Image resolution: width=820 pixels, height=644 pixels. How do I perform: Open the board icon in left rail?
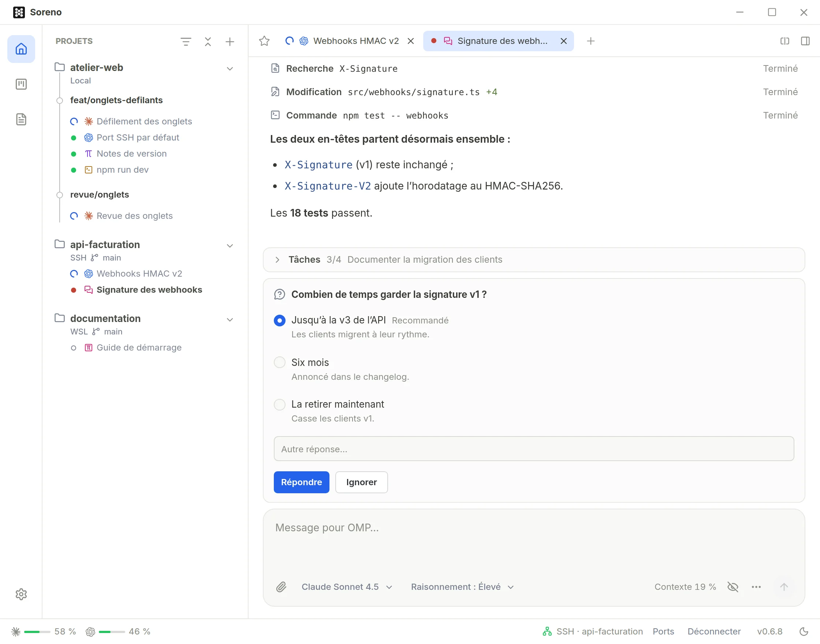(x=21, y=84)
